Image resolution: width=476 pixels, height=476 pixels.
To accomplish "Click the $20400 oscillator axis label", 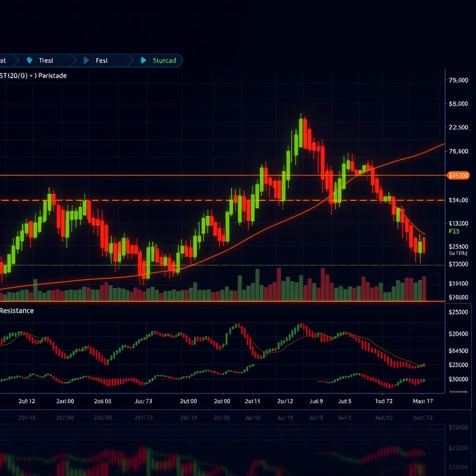I will [x=458, y=334].
